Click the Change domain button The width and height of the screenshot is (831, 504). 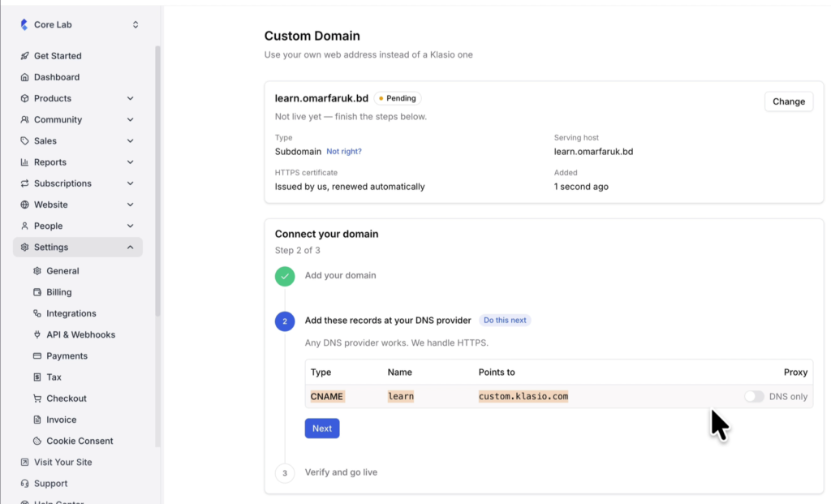point(789,101)
